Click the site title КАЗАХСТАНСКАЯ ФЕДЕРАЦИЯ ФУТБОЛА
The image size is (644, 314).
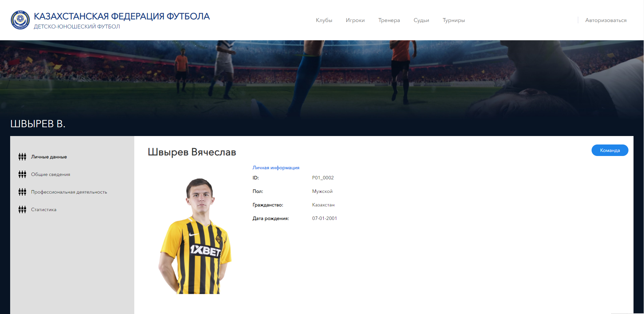(122, 16)
